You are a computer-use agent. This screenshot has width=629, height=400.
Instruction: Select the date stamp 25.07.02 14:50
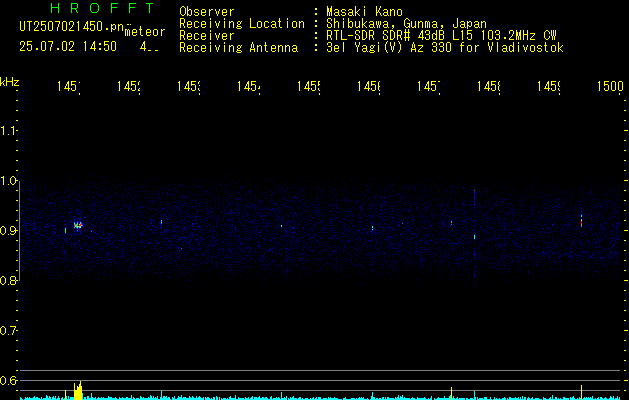tap(68, 47)
